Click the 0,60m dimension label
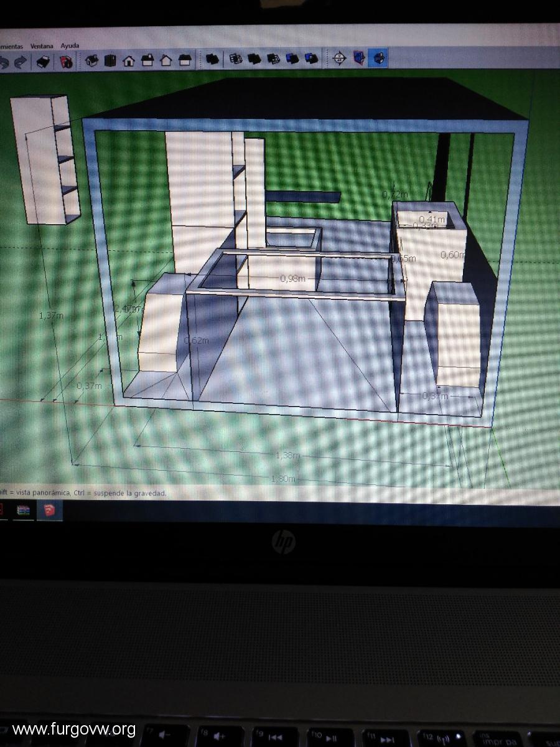The height and width of the screenshot is (747, 560). click(453, 255)
